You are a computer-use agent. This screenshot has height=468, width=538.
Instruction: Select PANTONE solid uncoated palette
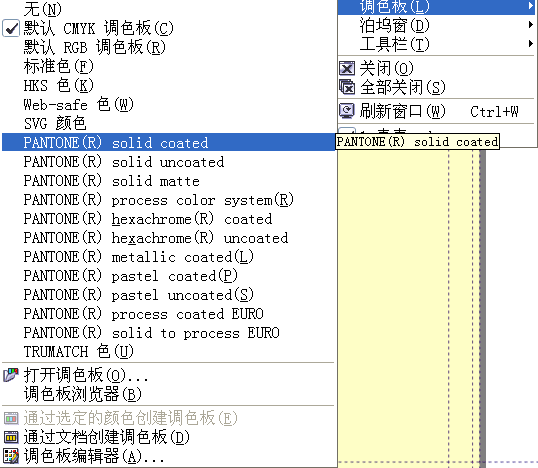click(x=168, y=162)
